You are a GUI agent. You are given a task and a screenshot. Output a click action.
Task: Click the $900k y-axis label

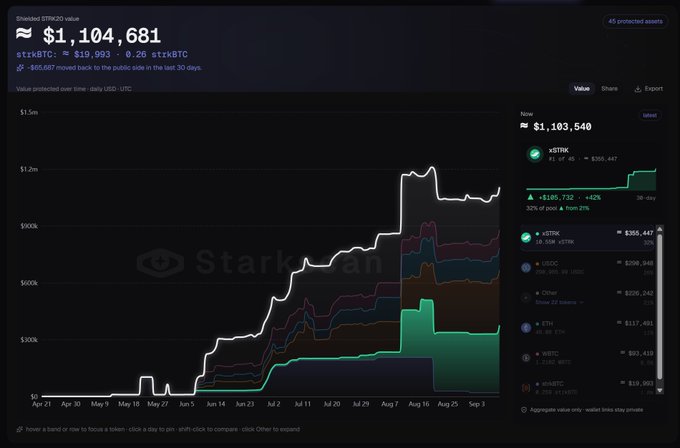pos(29,226)
